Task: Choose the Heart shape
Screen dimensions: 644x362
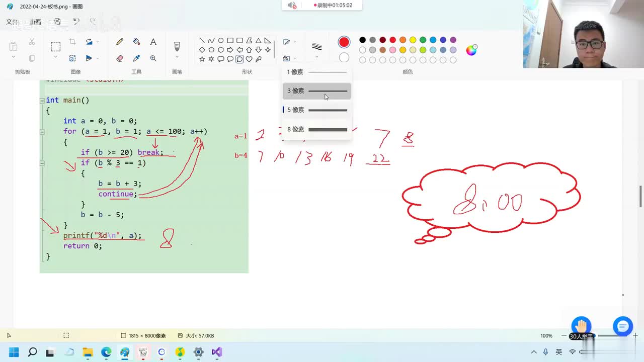Action: pyautogui.click(x=249, y=59)
